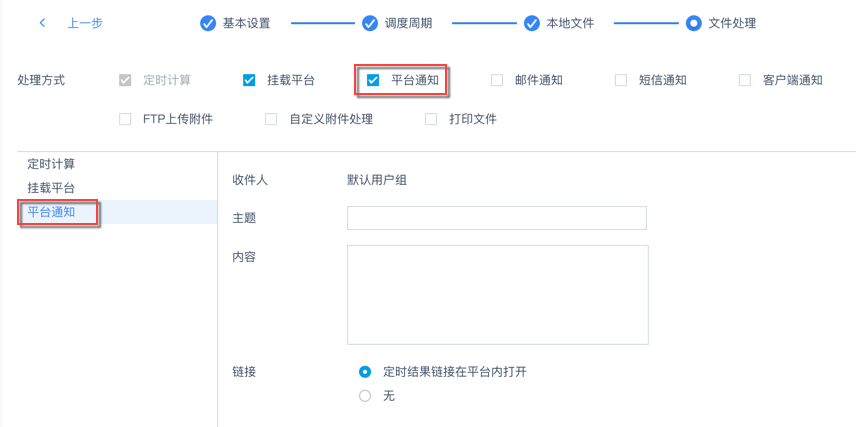The width and height of the screenshot is (856, 427).
Task: Click the 文件处理 current step circle icon
Action: pos(693,23)
